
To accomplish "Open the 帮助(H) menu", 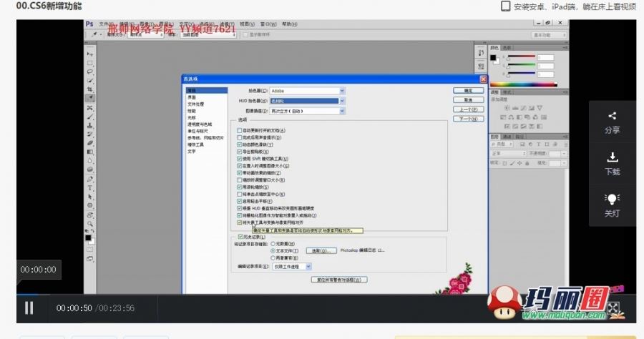I will 290,24.
